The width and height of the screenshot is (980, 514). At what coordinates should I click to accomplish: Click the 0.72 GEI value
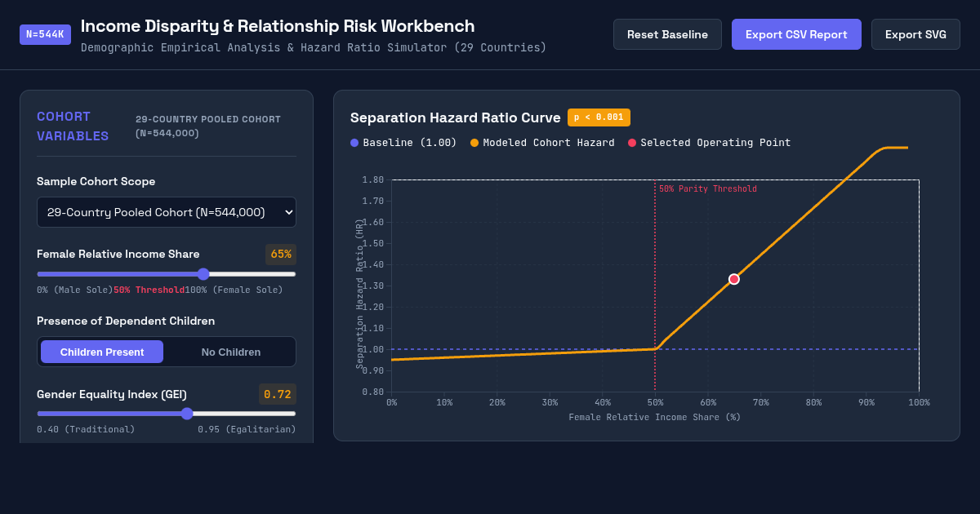click(x=278, y=394)
